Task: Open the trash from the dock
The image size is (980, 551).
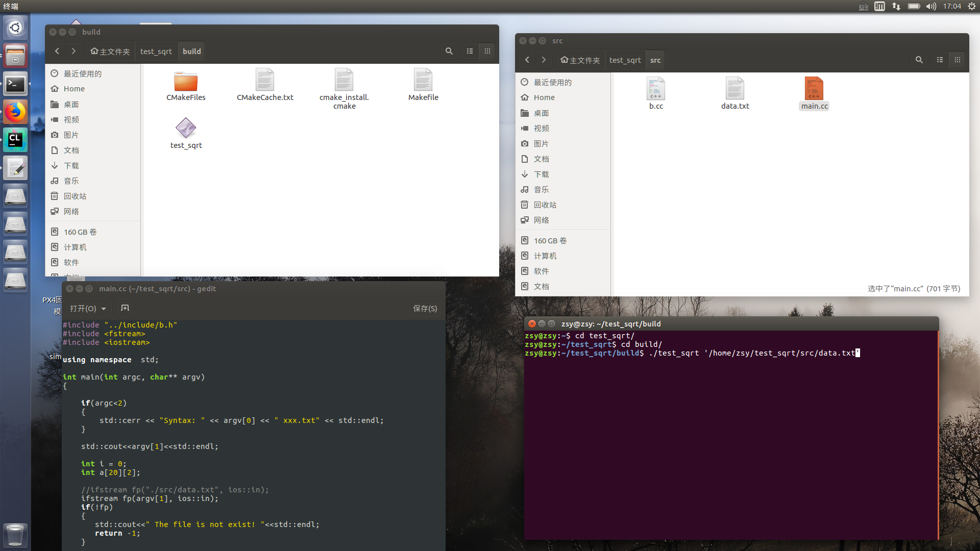Action: [x=15, y=535]
